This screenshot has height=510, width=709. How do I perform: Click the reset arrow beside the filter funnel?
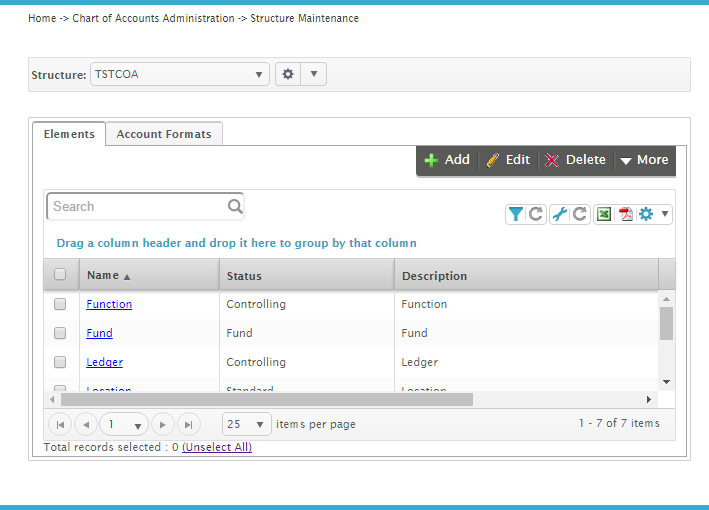pyautogui.click(x=536, y=214)
